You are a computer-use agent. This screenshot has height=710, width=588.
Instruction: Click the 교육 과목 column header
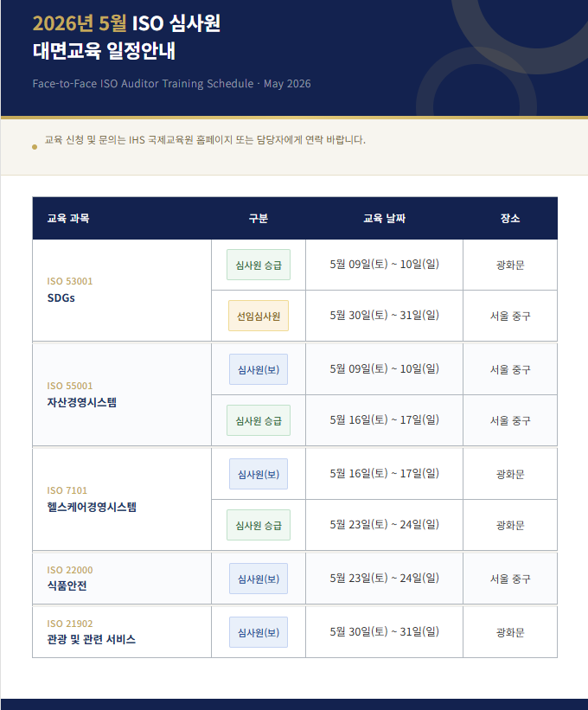coord(68,219)
